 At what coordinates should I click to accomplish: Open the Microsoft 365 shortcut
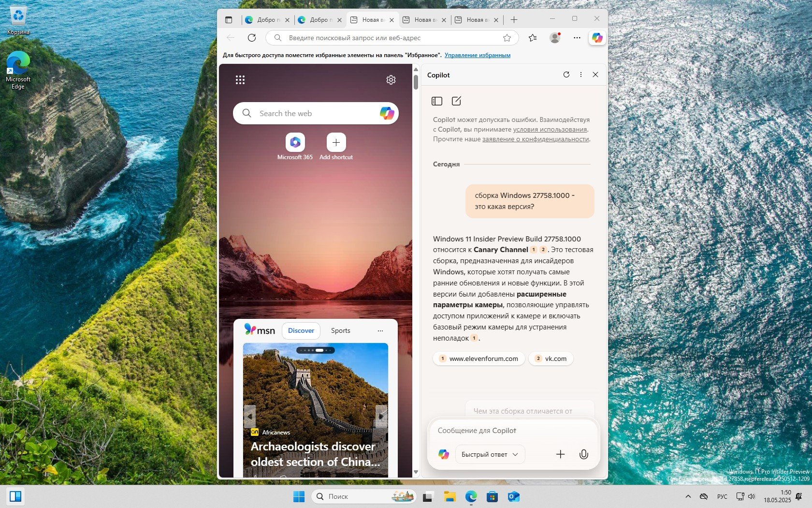(295, 147)
